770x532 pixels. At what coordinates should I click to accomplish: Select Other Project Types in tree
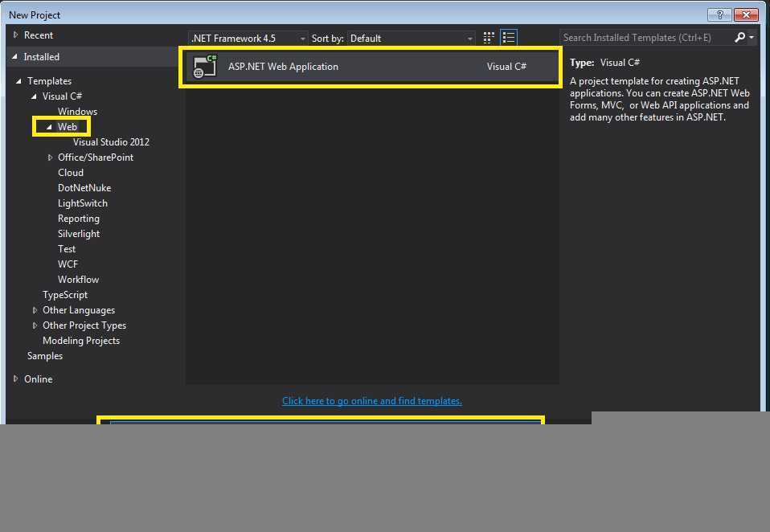click(84, 325)
